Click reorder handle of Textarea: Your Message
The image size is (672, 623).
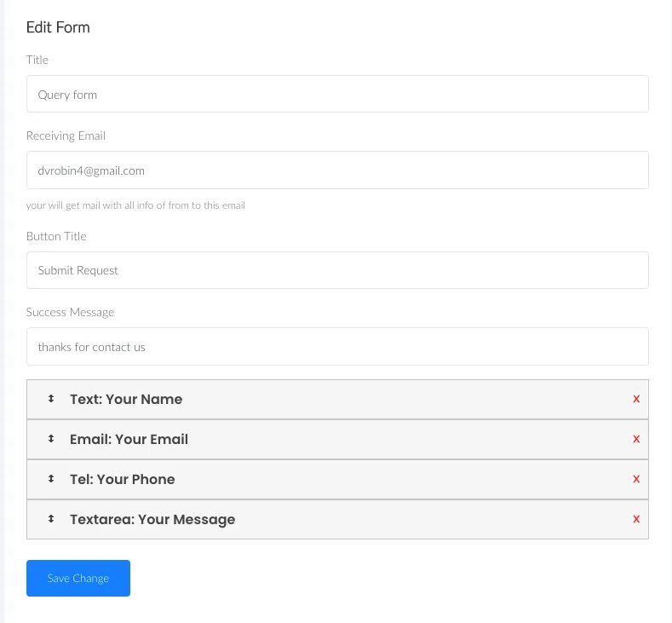coord(51,519)
